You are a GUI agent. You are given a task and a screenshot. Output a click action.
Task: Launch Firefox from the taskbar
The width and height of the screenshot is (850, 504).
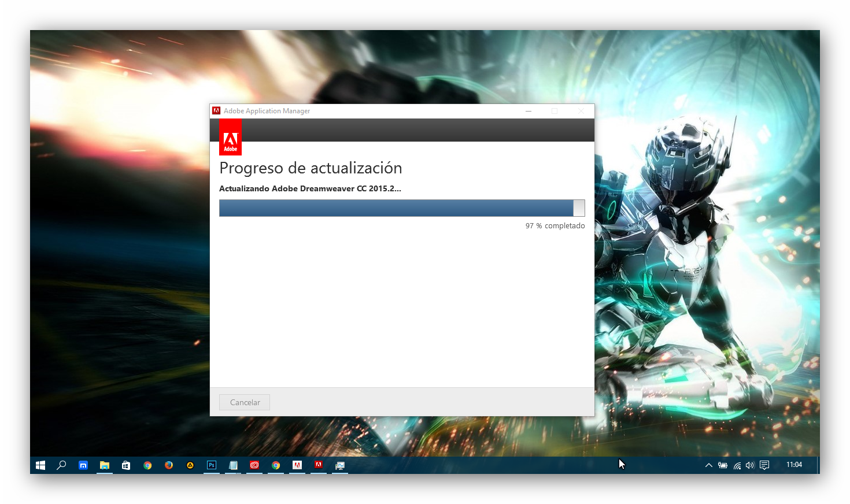tap(169, 465)
